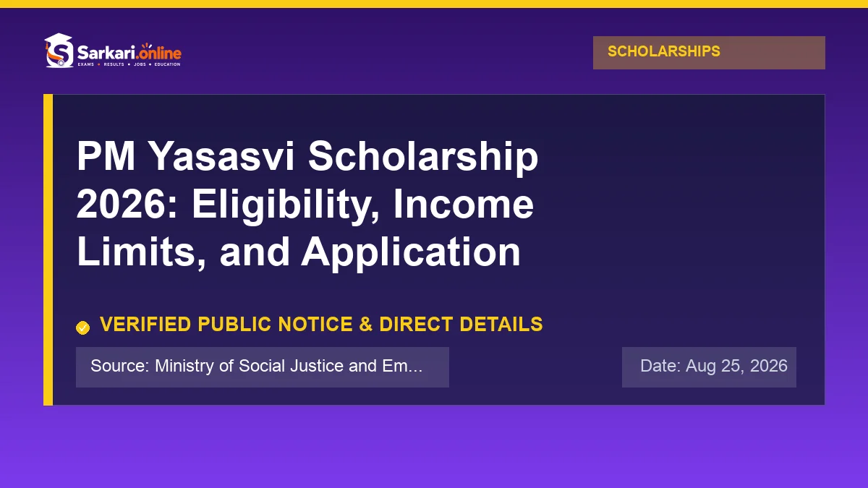
Task: Click the Date: Aug 25, 2026 box
Action: [x=709, y=367]
